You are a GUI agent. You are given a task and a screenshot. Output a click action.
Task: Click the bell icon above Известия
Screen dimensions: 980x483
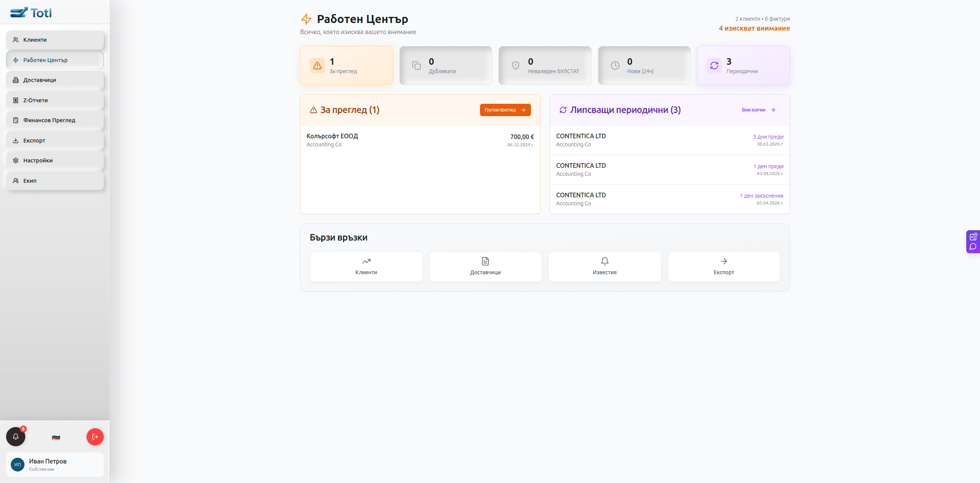tap(605, 261)
